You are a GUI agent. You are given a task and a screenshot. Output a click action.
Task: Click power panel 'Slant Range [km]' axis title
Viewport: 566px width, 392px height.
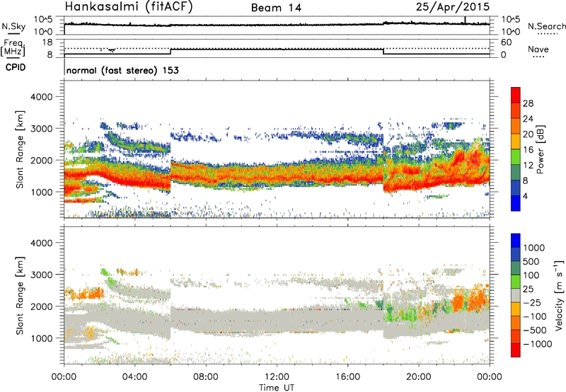[x=20, y=149]
